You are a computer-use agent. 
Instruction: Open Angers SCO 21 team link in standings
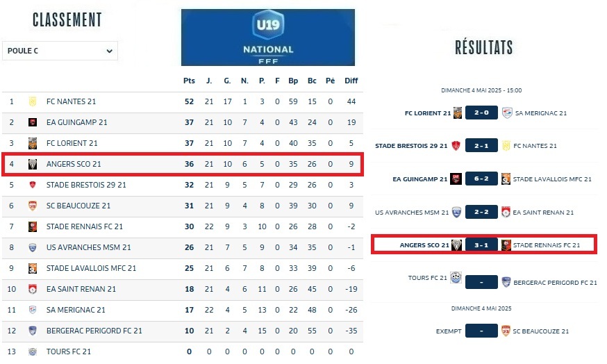[74, 164]
